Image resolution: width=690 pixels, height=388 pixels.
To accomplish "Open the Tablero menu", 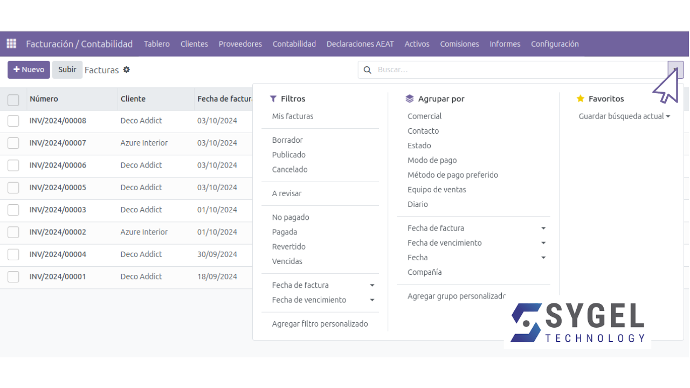I will click(157, 44).
